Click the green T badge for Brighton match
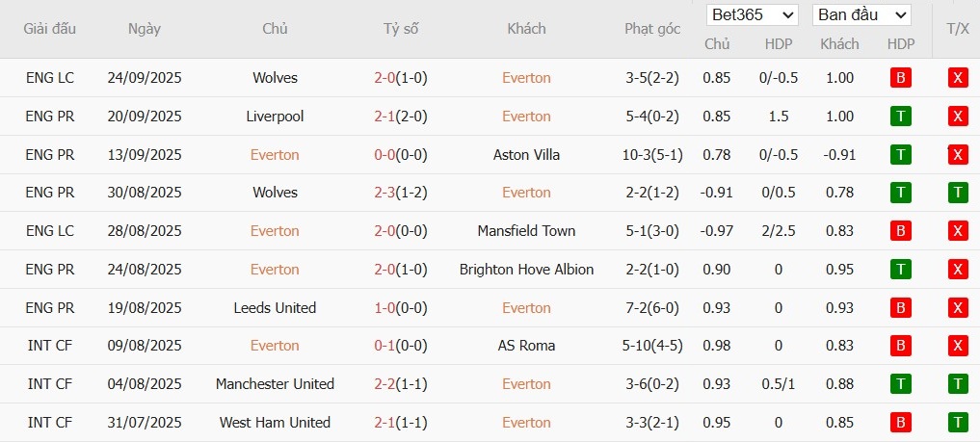The image size is (980, 442). tap(901, 270)
